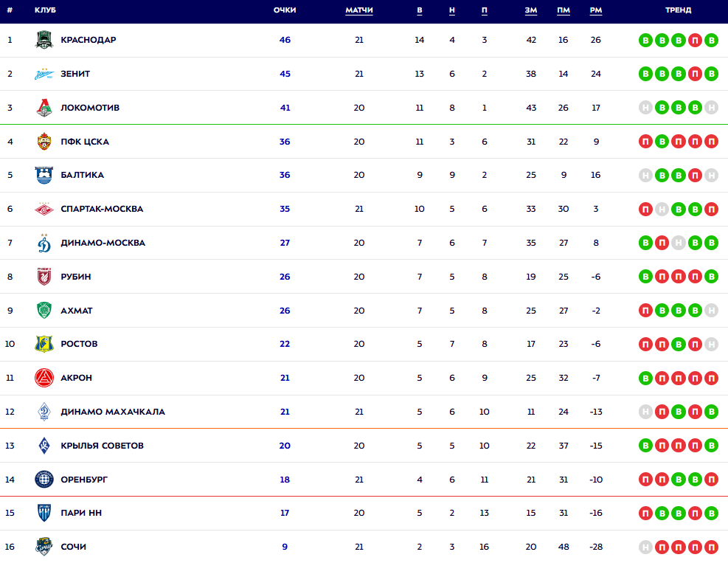Click the Spartak-Moscow diamond logo
728x563 pixels.
tap(44, 209)
